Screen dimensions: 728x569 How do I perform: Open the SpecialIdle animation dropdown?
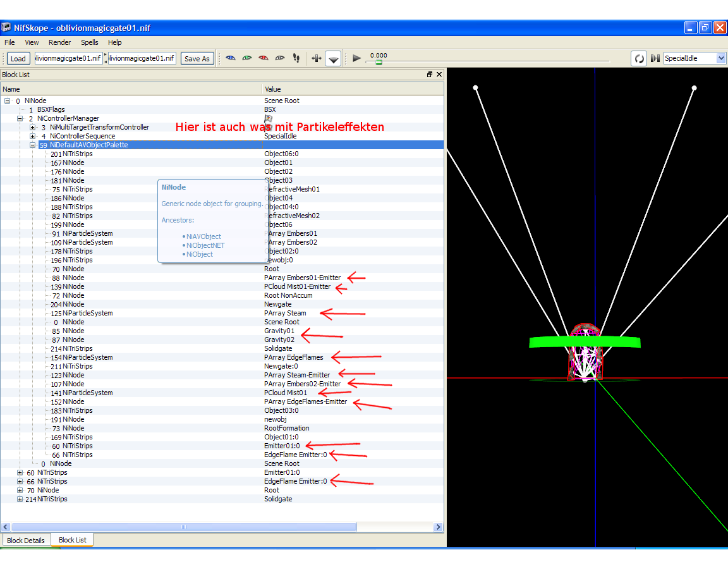coord(721,58)
